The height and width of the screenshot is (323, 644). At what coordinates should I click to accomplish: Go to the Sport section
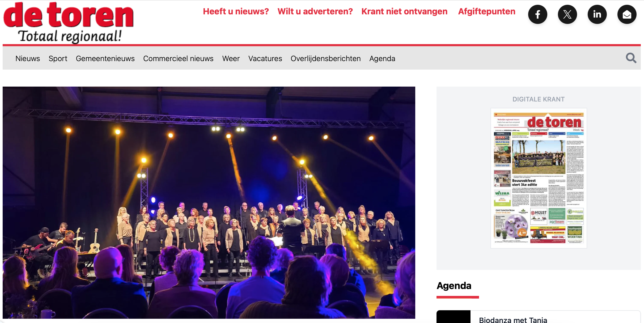[x=58, y=58]
